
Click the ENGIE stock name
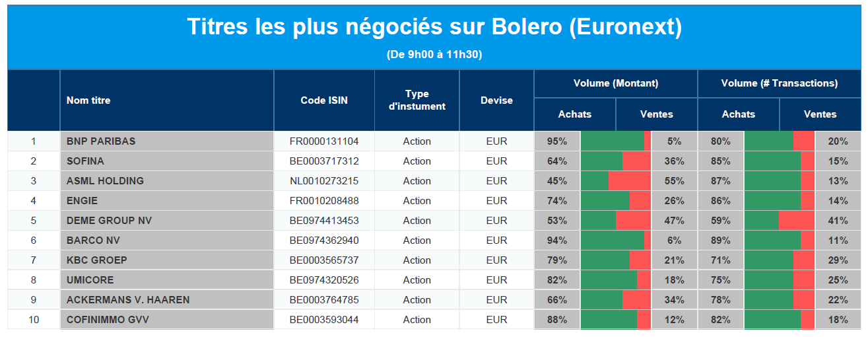pos(83,201)
